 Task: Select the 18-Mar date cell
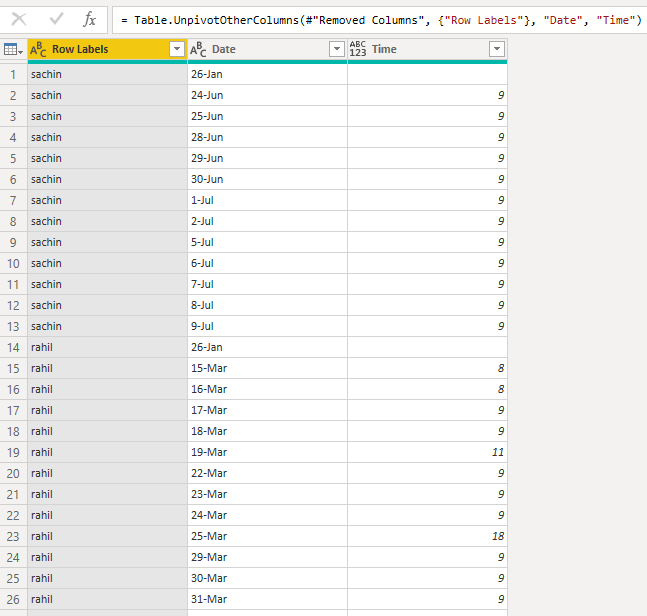pos(267,432)
